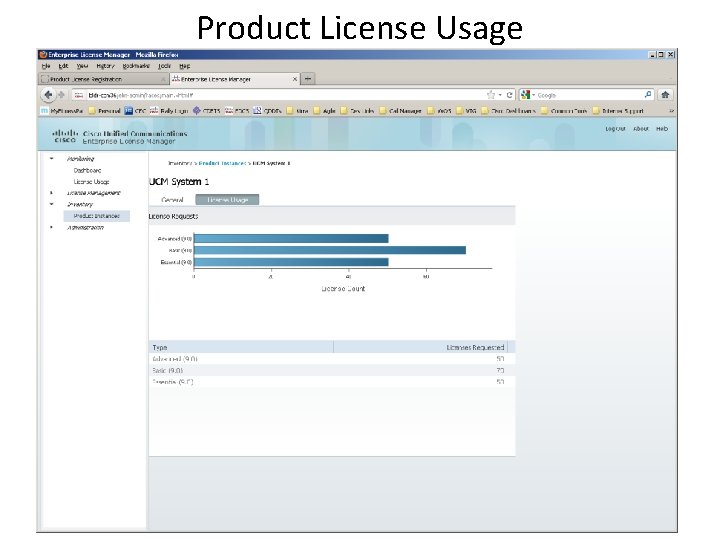Image resolution: width=720 pixels, height=540 pixels.
Task: Collapse the Inventory section in sidebar
Action: [x=51, y=204]
